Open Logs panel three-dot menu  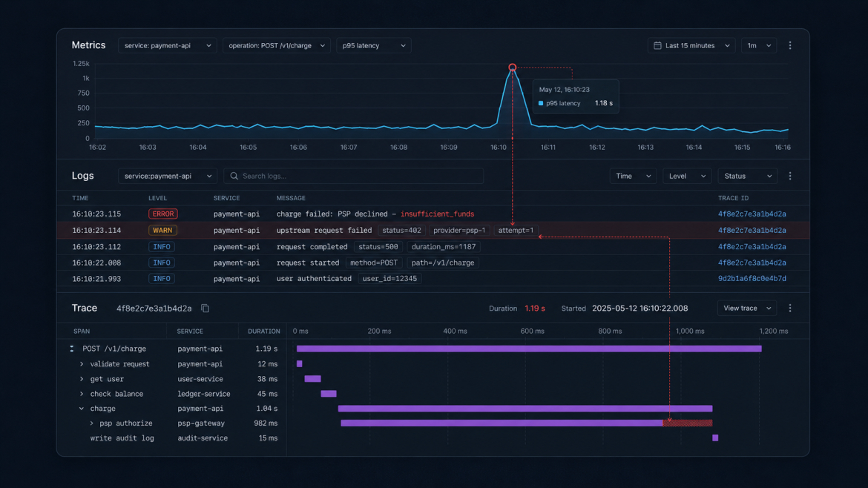coord(790,176)
